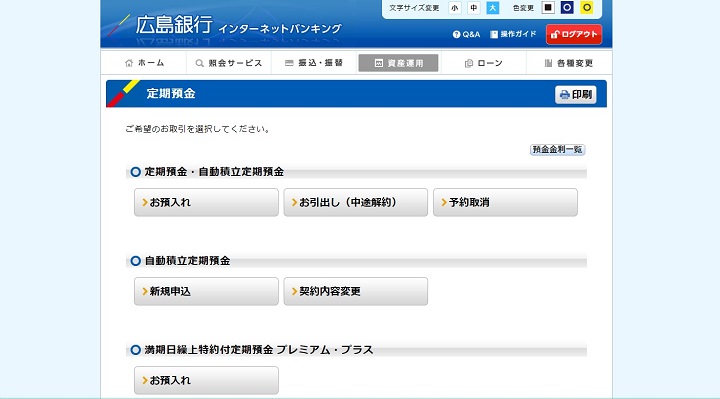This screenshot has height=399, width=720.
Task: Click お預入れ under 定期預金・自動積立定期預金
Action: point(206,202)
